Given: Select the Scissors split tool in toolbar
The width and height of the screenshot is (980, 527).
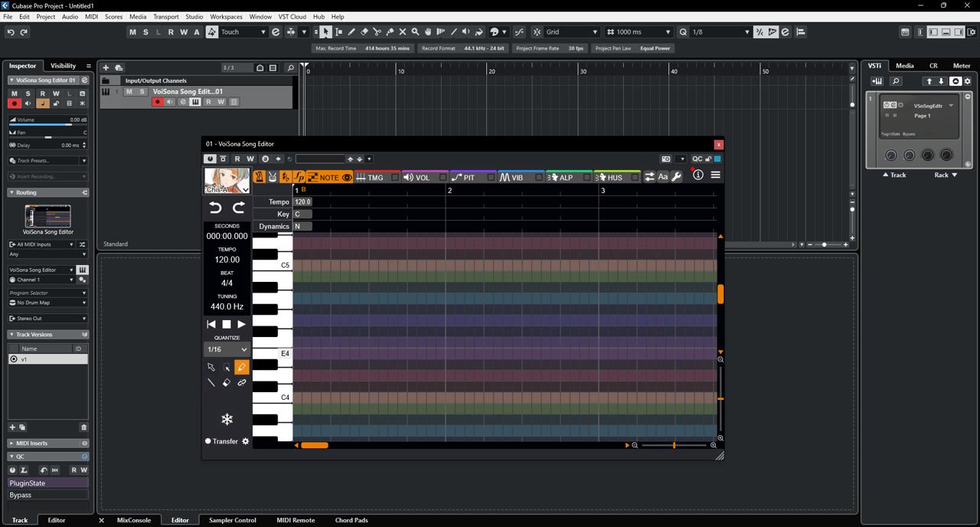Looking at the screenshot, I should (377, 32).
